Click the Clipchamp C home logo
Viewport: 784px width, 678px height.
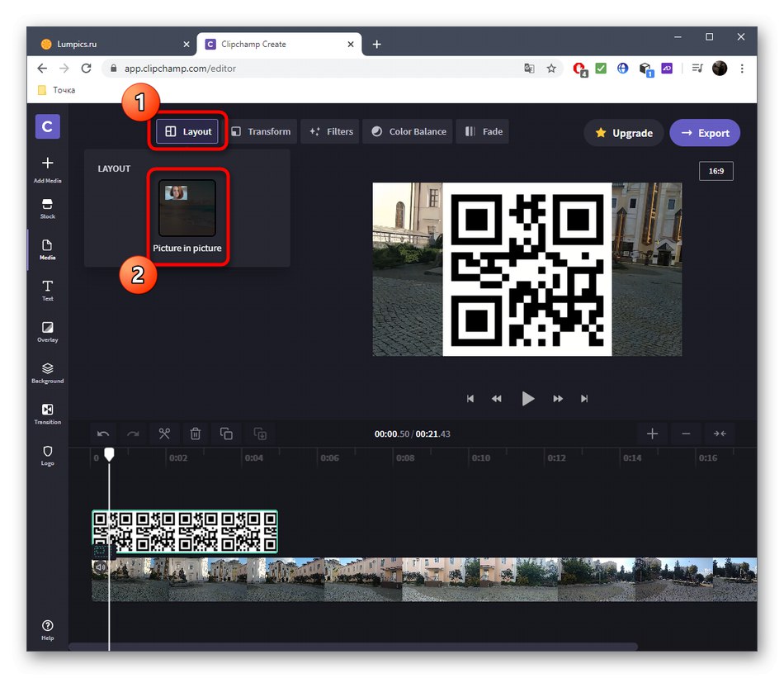pyautogui.click(x=48, y=126)
